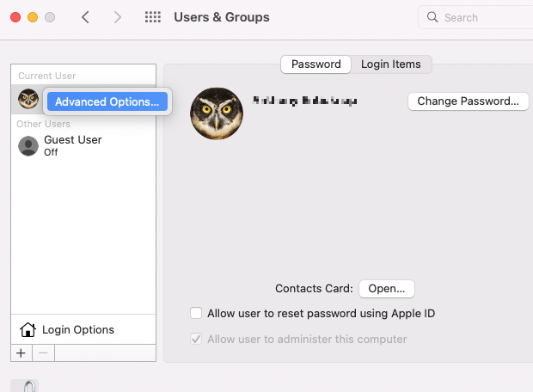Click the large owl profile picture
Image resolution: width=533 pixels, height=392 pixels.
pos(217,113)
